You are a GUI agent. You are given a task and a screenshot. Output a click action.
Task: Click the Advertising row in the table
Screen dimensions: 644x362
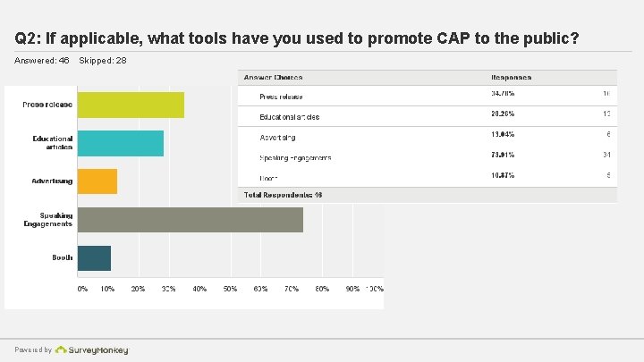point(427,137)
